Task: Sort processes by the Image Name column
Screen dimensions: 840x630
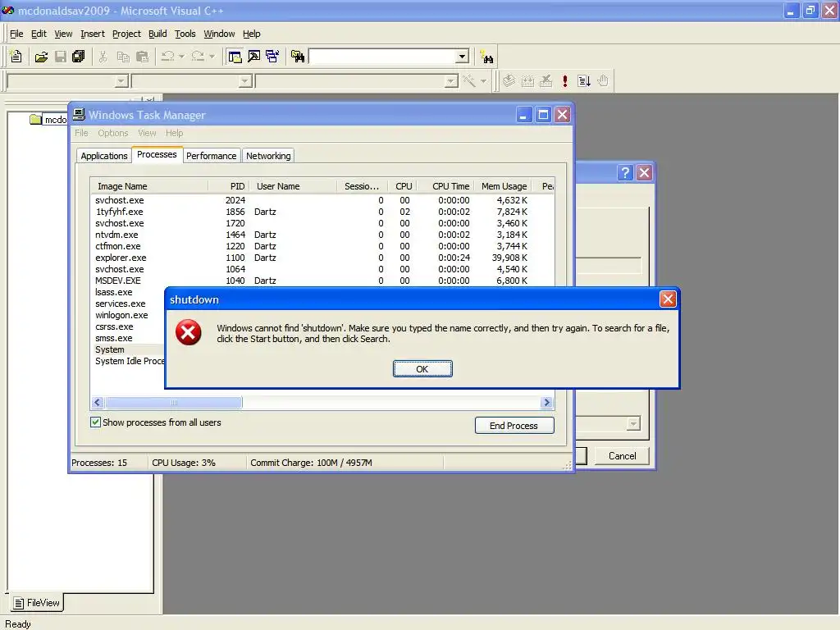Action: click(149, 186)
